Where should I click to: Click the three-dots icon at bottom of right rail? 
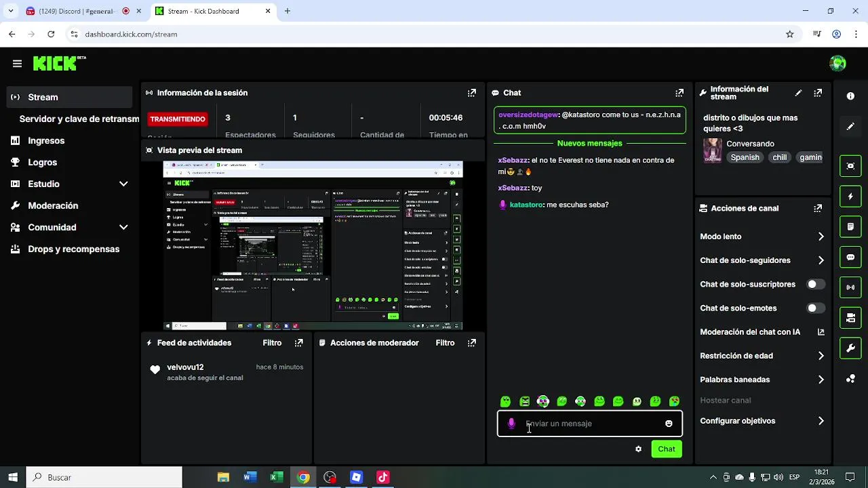[x=850, y=379]
